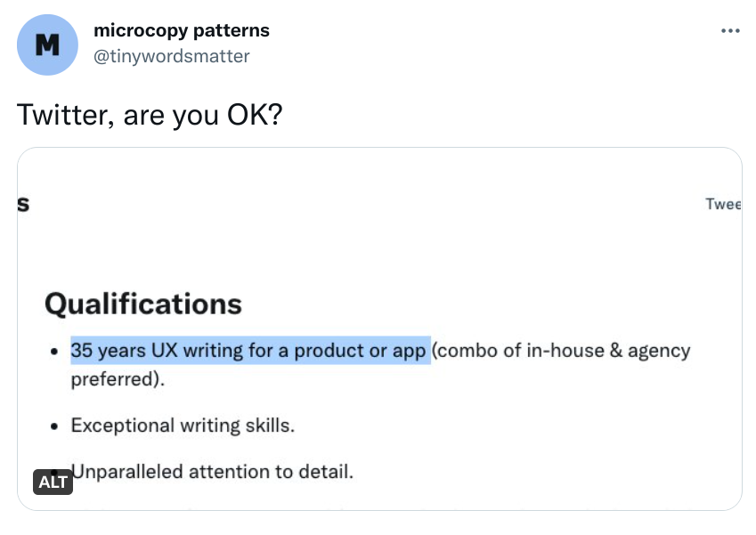
Task: Open the @tinywordsmatter handle link
Action: click(x=172, y=56)
